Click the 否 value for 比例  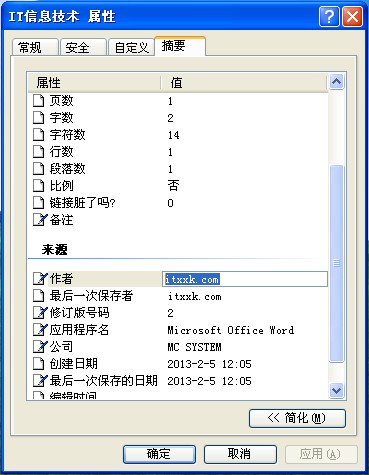173,185
